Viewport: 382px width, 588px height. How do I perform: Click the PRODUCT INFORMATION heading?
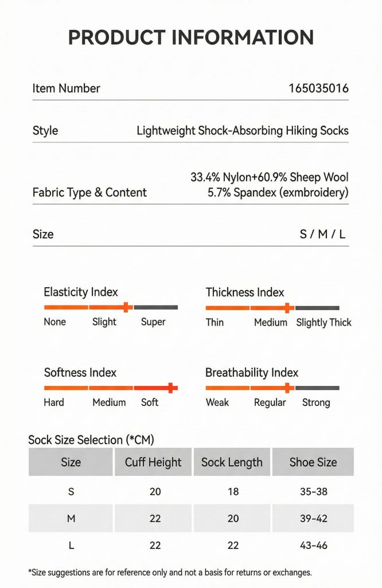click(191, 37)
